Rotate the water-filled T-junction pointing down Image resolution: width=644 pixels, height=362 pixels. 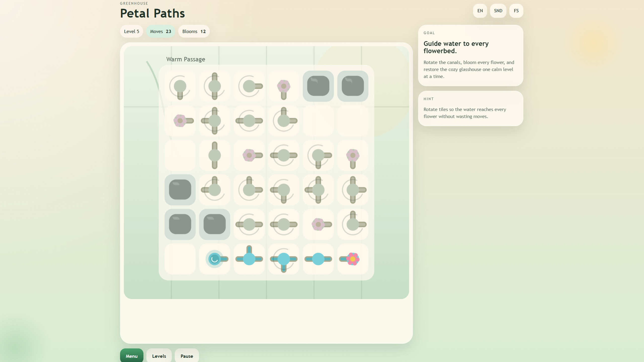pos(284,259)
